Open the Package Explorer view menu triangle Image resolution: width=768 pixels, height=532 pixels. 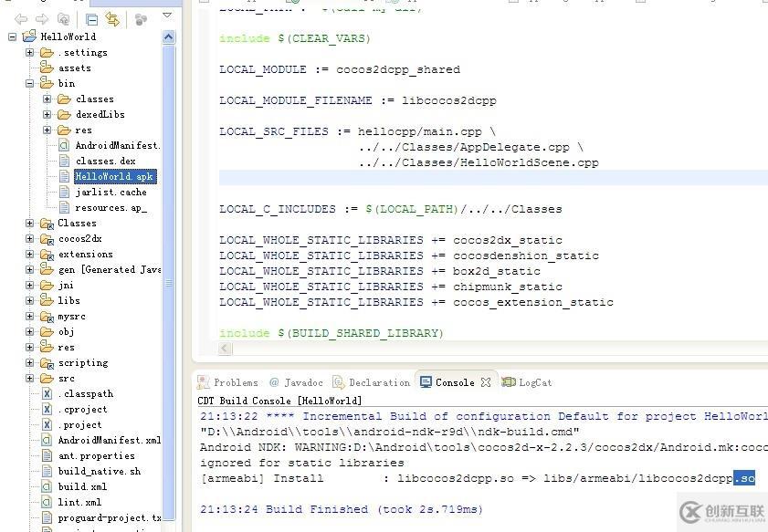pos(167,16)
